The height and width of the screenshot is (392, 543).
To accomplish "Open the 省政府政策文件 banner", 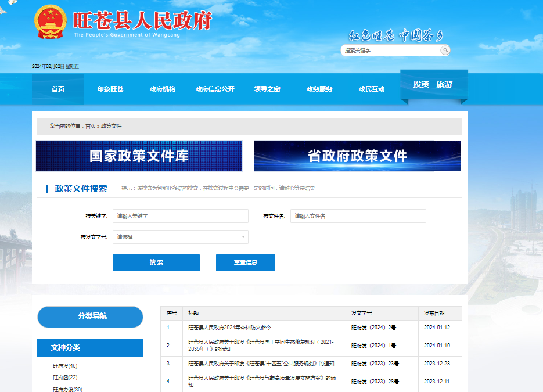I will pyautogui.click(x=357, y=156).
